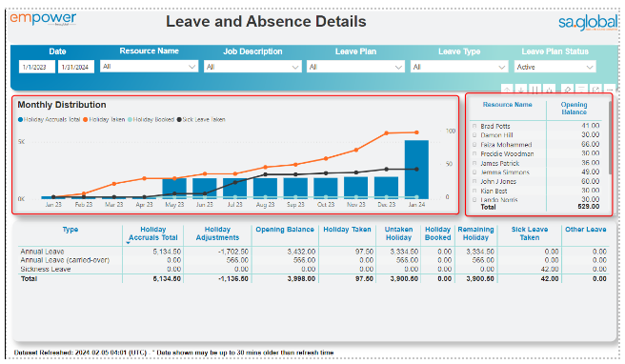Click the focus mode icon above the resource table
Image resolution: width=625 pixels, height=364 pixels.
click(595, 90)
